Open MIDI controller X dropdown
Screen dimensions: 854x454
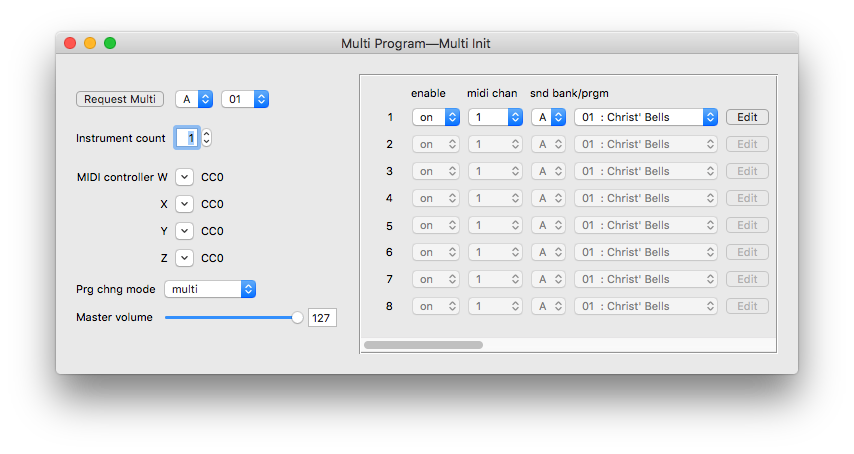(x=185, y=204)
